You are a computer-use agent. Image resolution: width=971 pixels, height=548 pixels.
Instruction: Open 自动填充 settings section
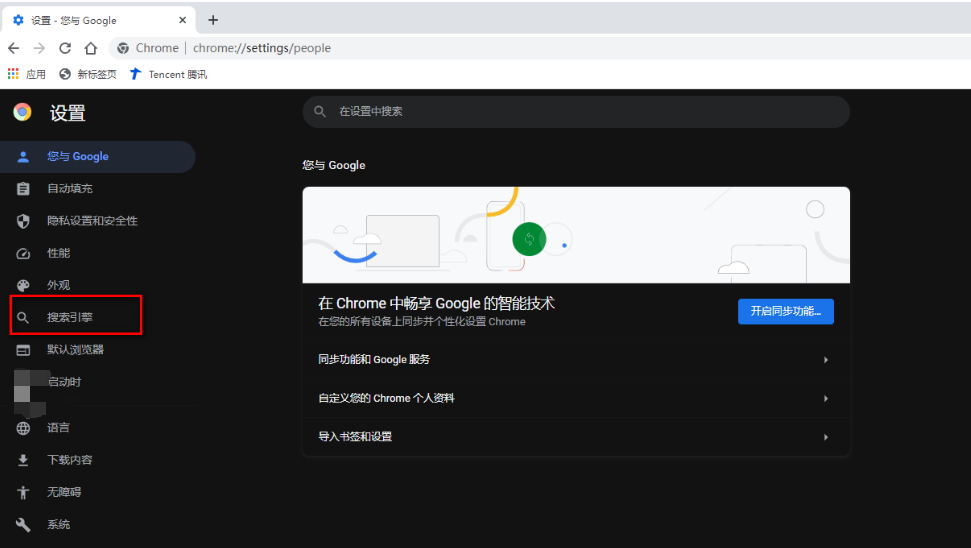tap(98, 189)
